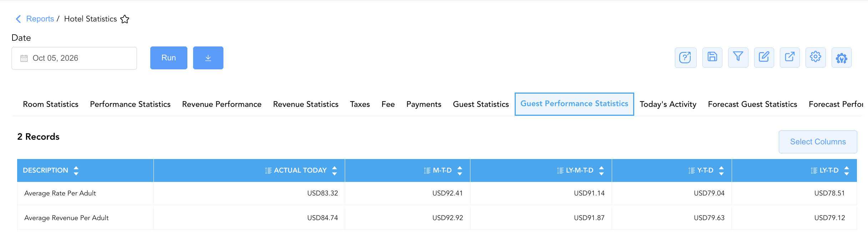
Task: Click the back chevron beside Reports
Action: (x=19, y=19)
